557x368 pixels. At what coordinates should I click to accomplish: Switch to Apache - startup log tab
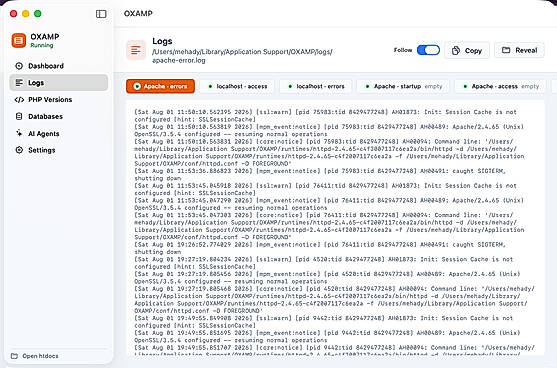coord(404,86)
